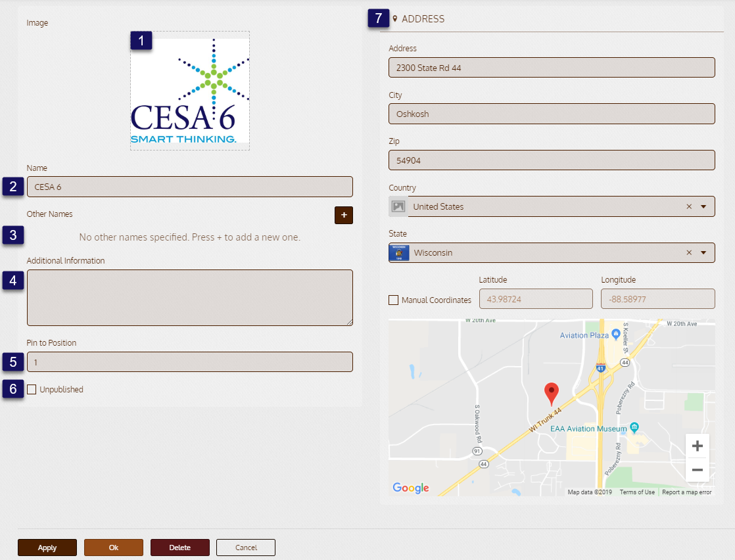Image resolution: width=735 pixels, height=560 pixels.
Task: Click the CESA 6 logo image
Action: point(190,91)
